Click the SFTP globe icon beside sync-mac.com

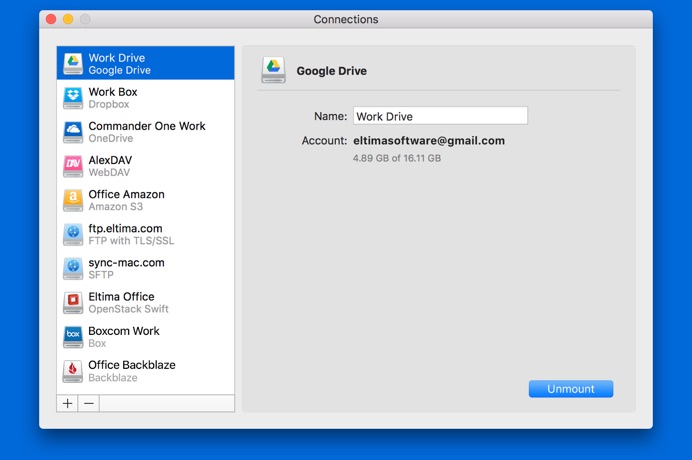73,268
